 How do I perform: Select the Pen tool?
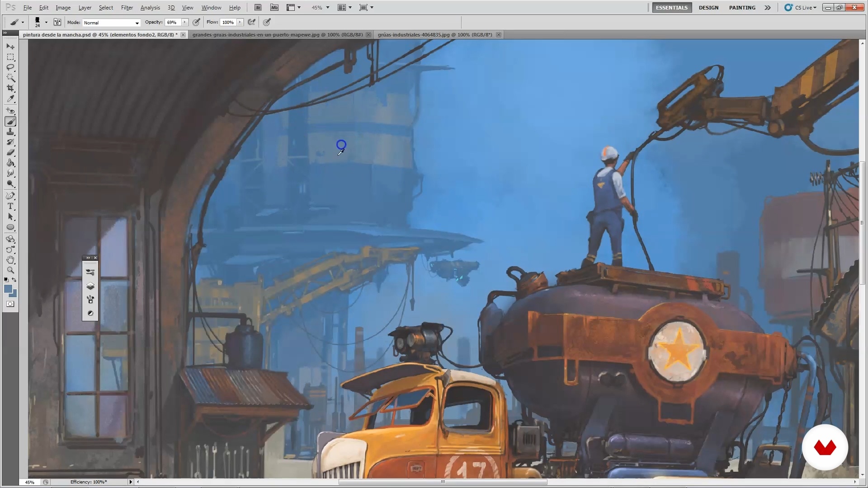10,196
